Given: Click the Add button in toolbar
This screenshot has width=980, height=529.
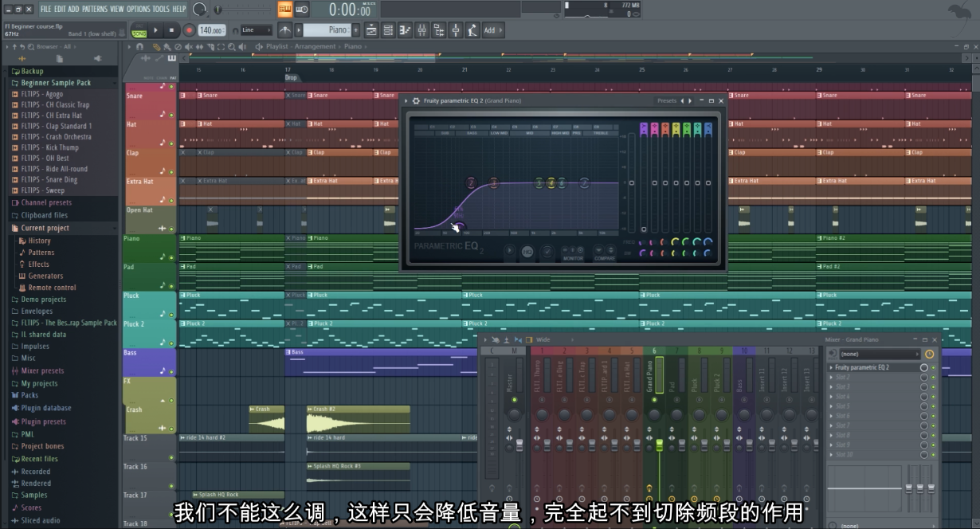Looking at the screenshot, I should click(x=490, y=30).
